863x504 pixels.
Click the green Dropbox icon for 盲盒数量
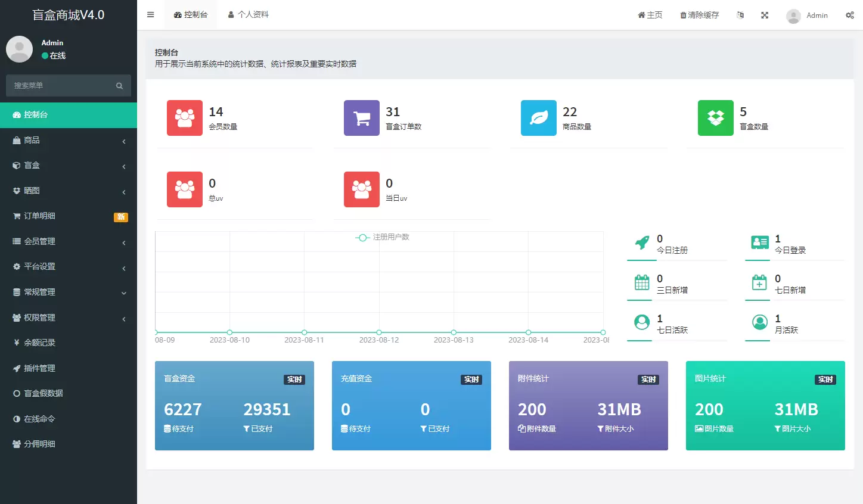point(716,118)
